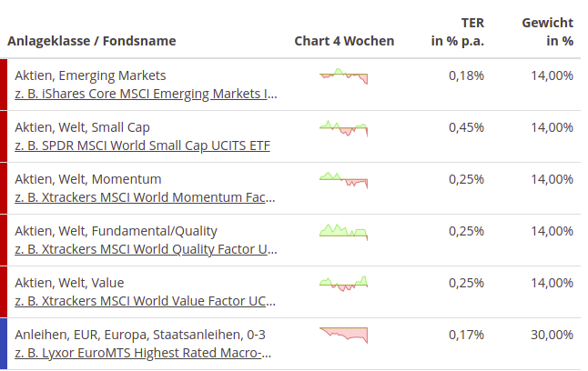Click the 0,45% TER value for Small Cap
The height and width of the screenshot is (371, 588).
pyautogui.click(x=466, y=127)
